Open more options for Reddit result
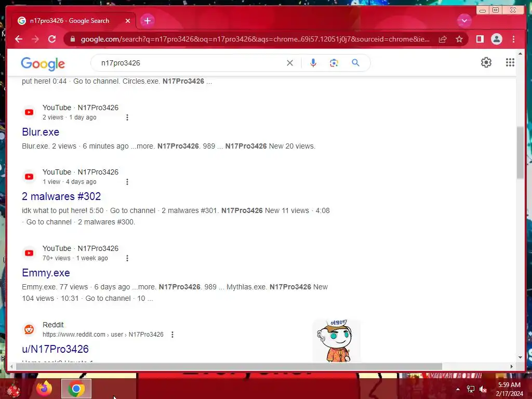Screen dimensions: 532x399 point(172,335)
